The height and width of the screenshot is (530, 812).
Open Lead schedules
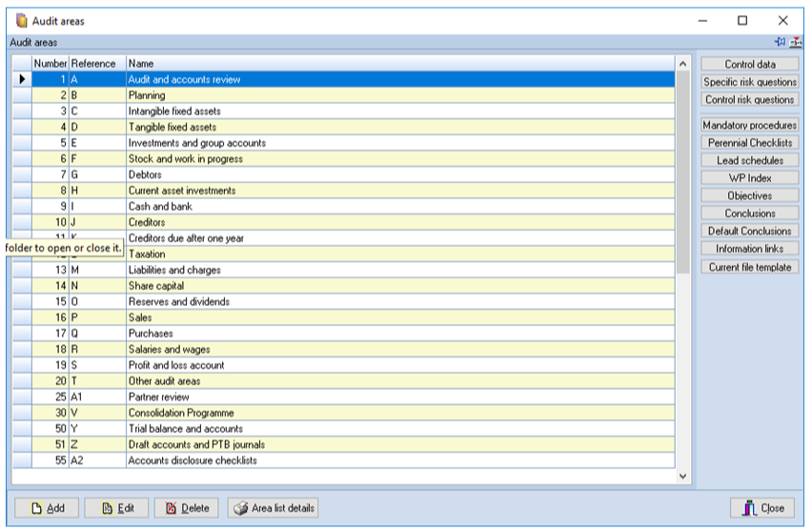750,160
